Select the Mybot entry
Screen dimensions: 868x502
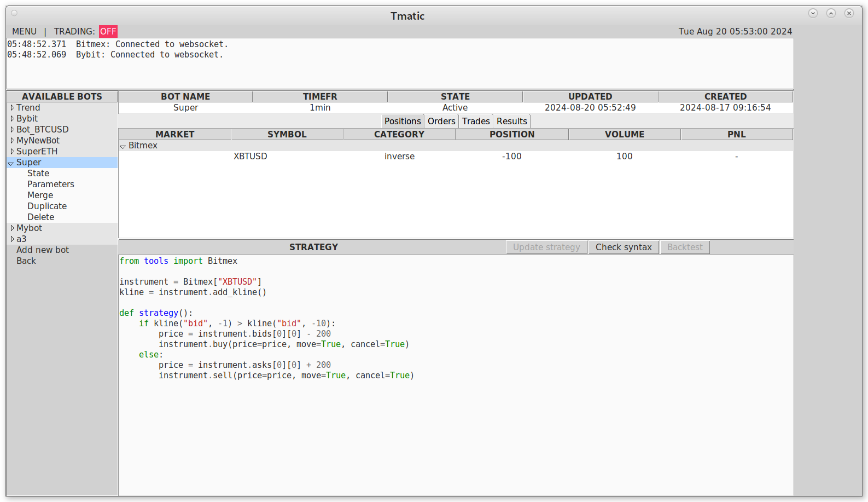point(29,228)
